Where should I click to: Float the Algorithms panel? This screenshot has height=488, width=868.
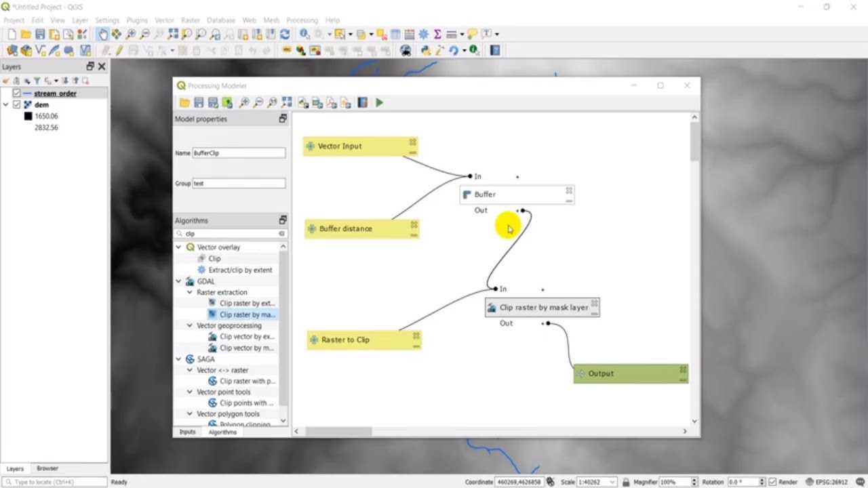[283, 220]
